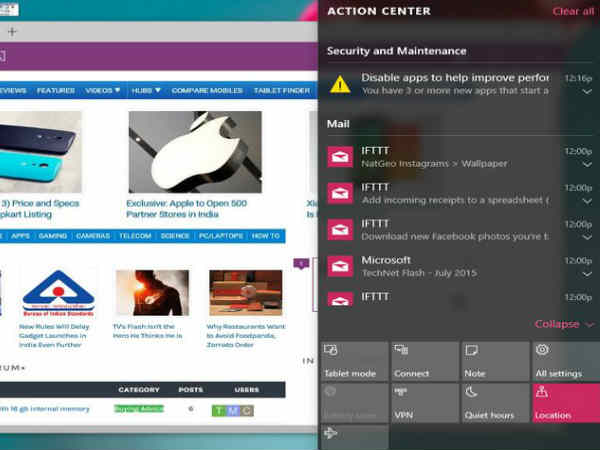Open 'Price and Specs' Flipkart listing article
Image resolution: width=600 pixels, height=450 pixels.
(40, 209)
